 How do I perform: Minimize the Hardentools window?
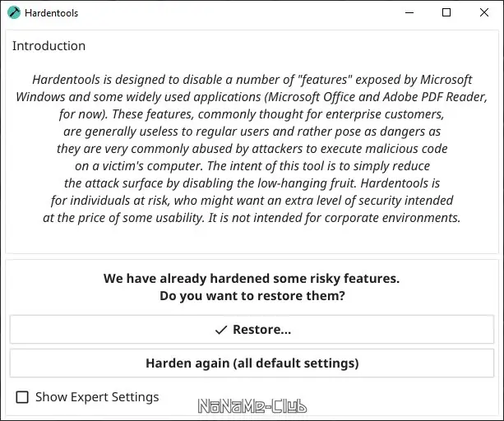[x=409, y=13]
